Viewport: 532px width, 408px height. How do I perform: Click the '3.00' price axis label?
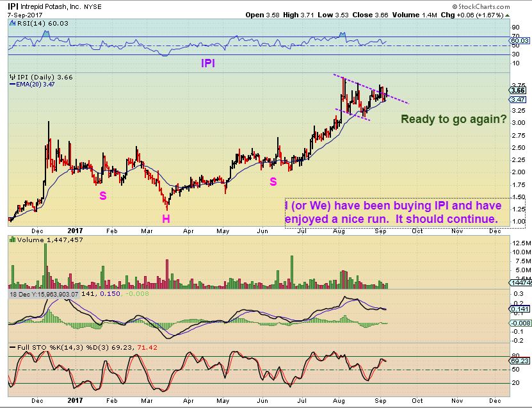[x=518, y=123]
